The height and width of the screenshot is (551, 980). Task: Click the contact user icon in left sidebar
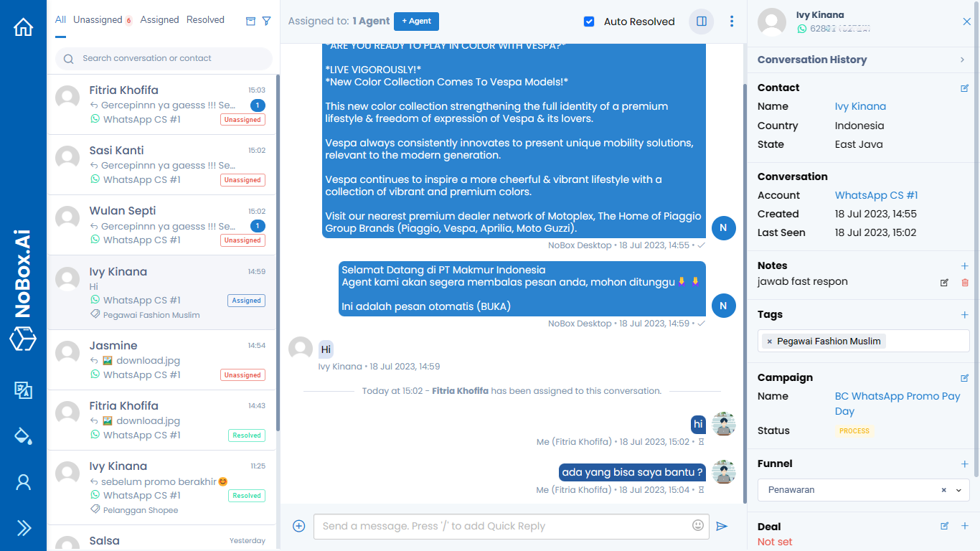point(24,482)
